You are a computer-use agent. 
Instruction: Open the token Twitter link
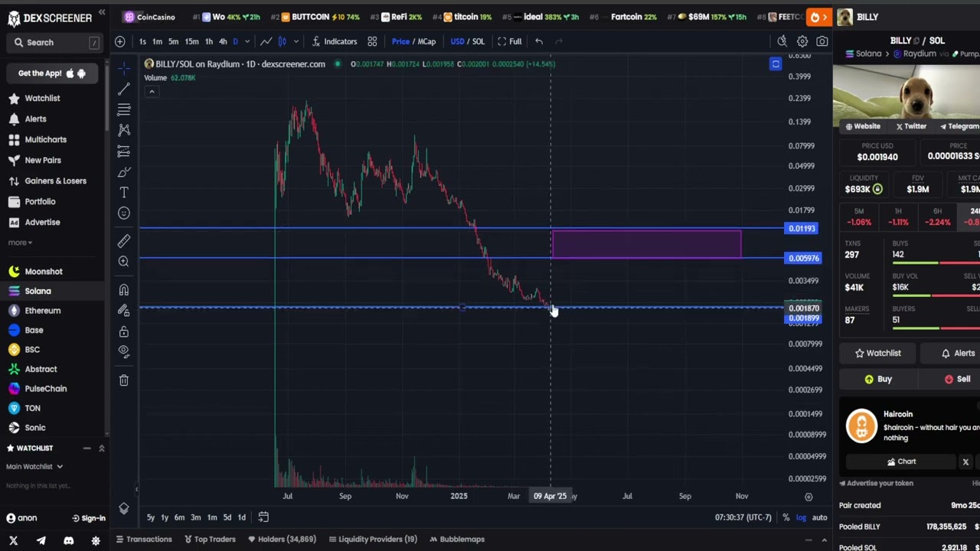coord(911,126)
